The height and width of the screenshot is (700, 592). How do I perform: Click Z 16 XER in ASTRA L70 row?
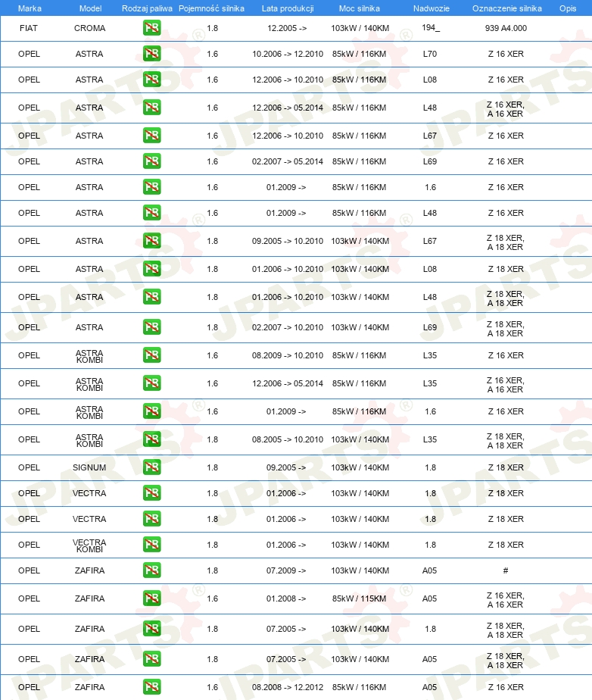coord(506,54)
